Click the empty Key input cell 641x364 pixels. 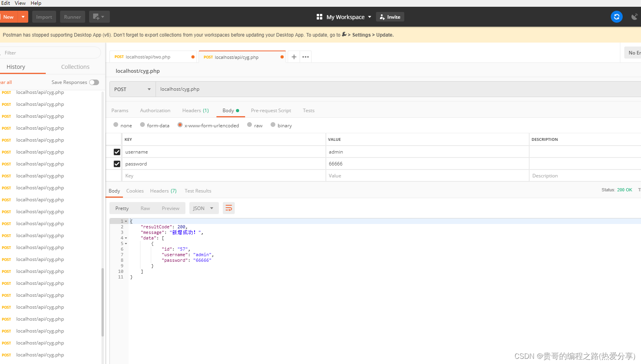(223, 176)
